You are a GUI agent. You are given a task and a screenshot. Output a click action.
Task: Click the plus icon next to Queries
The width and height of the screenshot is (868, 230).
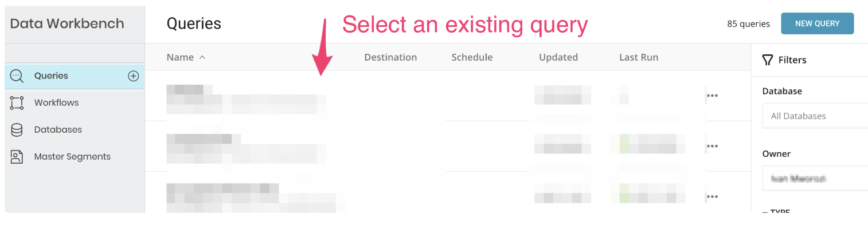click(133, 76)
